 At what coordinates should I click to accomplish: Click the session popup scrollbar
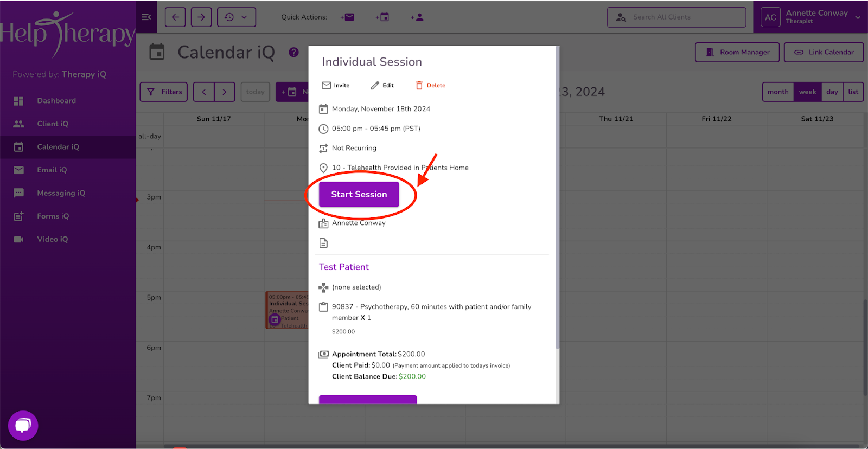[x=557, y=198]
